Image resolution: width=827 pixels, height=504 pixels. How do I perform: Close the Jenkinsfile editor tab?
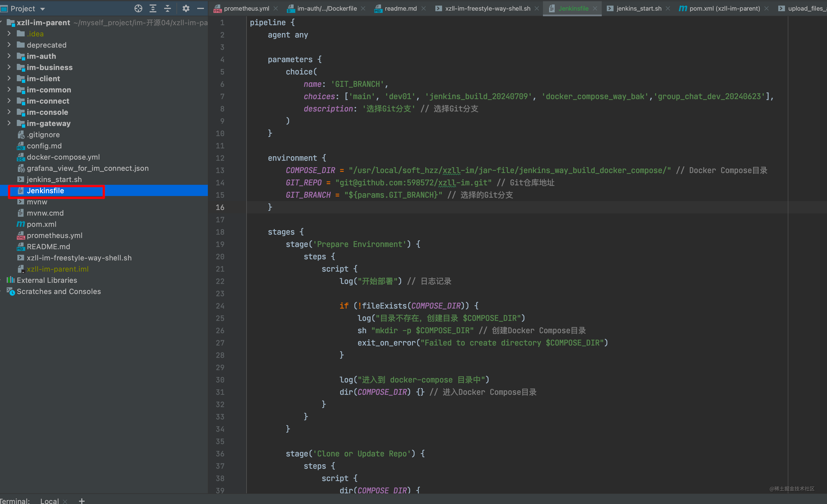point(595,8)
